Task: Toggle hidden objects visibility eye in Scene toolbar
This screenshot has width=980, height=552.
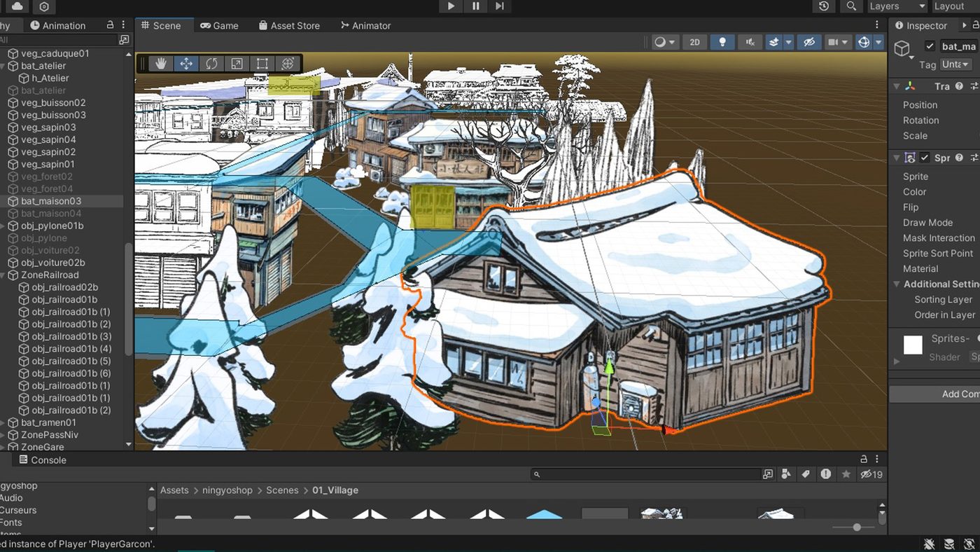Action: click(808, 42)
